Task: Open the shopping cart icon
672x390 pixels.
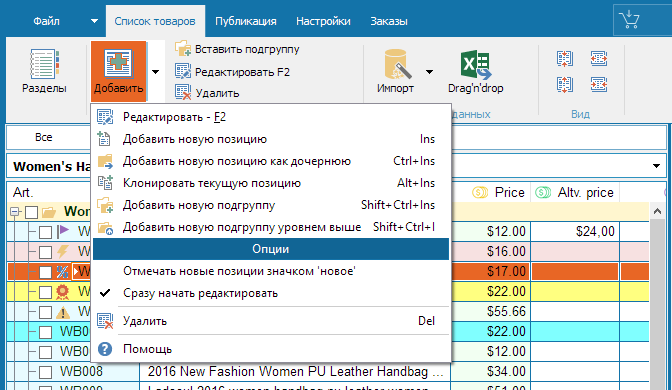Action: (630, 20)
